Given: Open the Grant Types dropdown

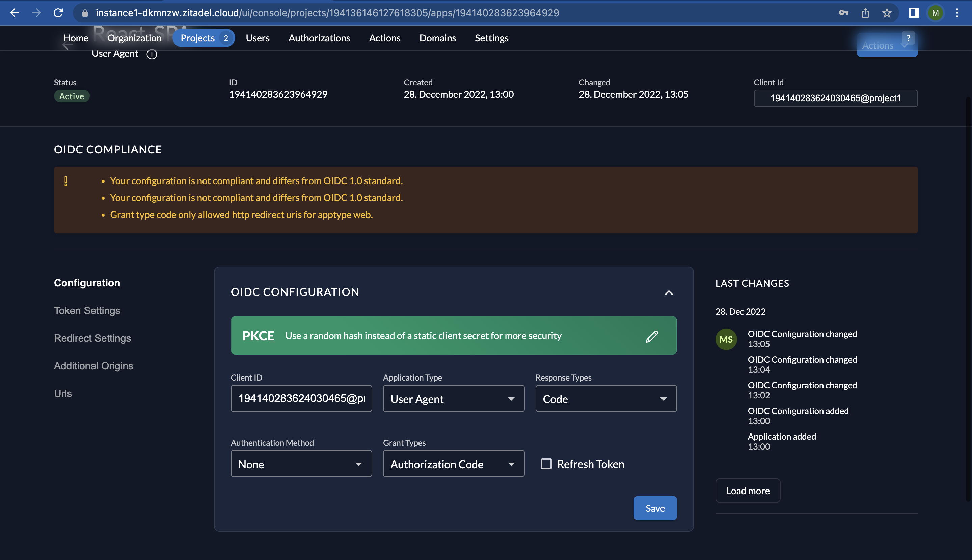Looking at the screenshot, I should click(453, 464).
